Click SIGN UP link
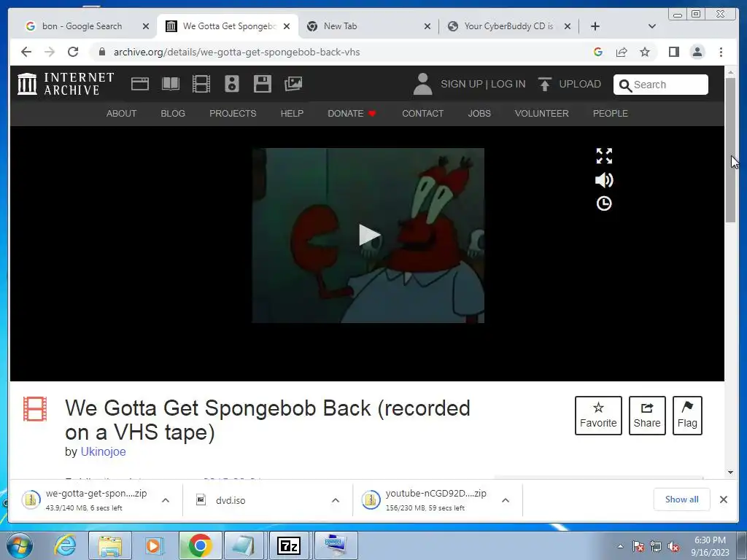The width and height of the screenshot is (747, 560). pos(462,84)
